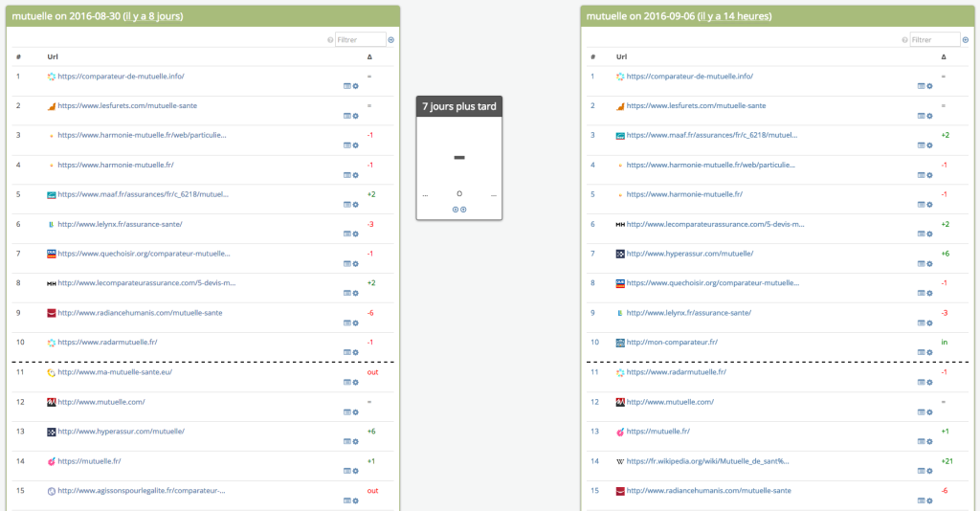980x511 pixels.
Task: Open radarmutuelle.fr link in 2016-09-06 list
Action: 677,371
